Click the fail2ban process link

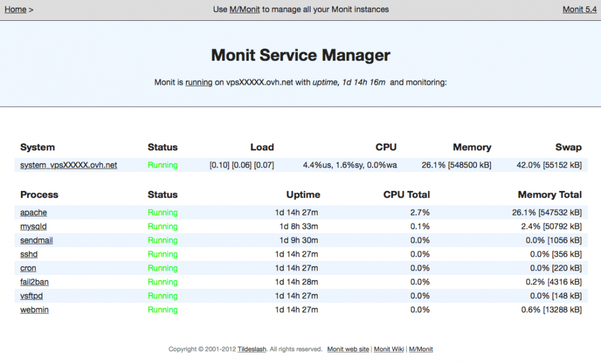(x=35, y=282)
